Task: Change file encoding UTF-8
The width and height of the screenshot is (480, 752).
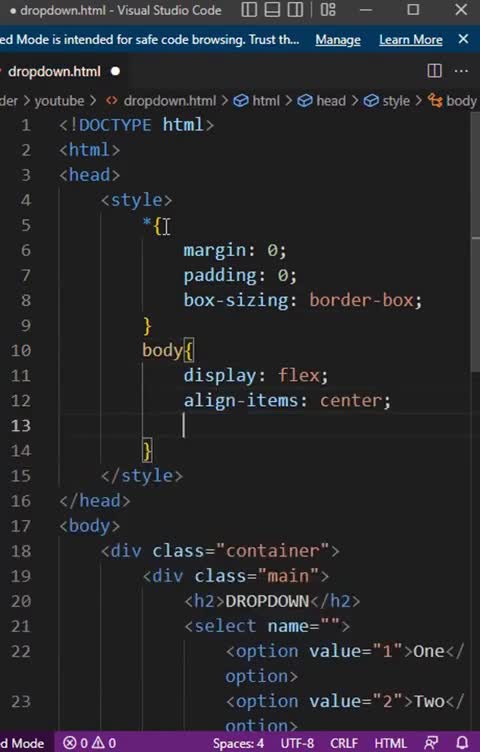Action: (x=297, y=743)
